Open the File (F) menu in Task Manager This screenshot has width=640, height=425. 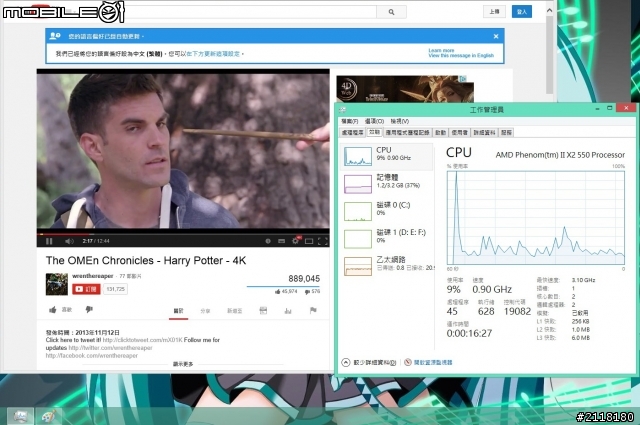(349, 121)
